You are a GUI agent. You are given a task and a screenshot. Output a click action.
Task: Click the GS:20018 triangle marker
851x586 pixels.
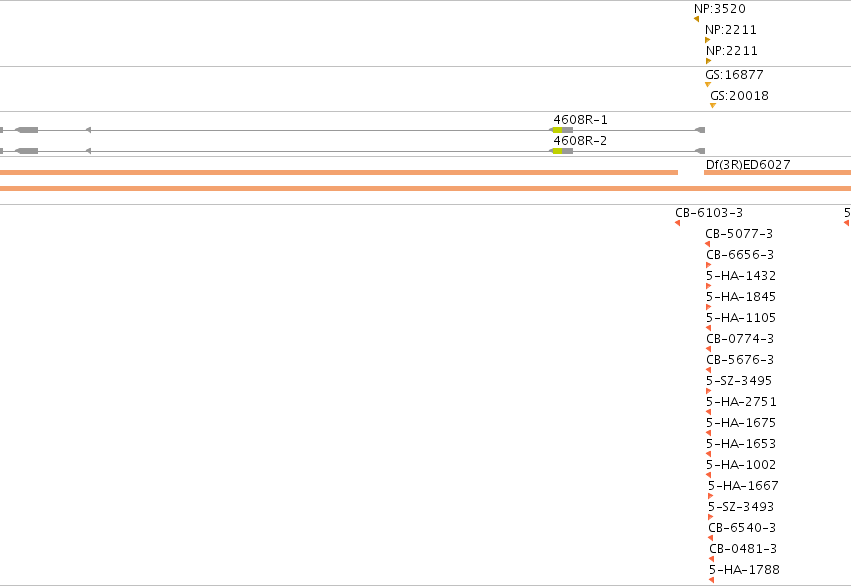click(x=713, y=106)
